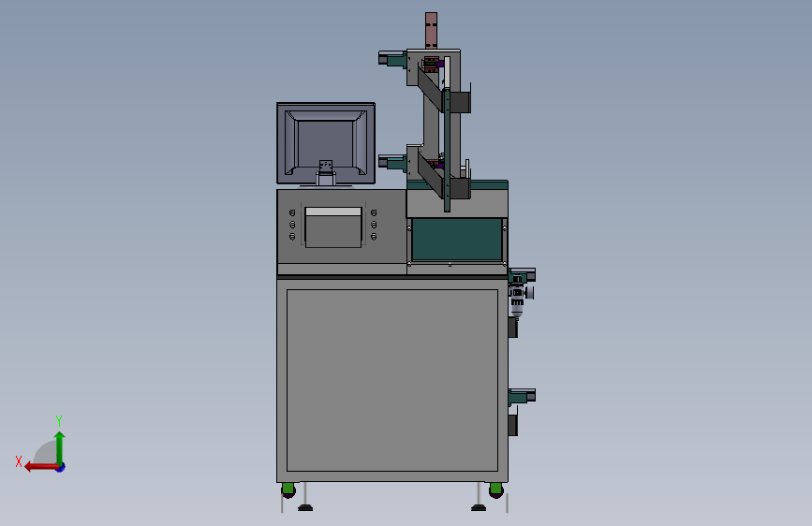
Task: Select the monitor screen on the machine model
Action: [x=326, y=143]
